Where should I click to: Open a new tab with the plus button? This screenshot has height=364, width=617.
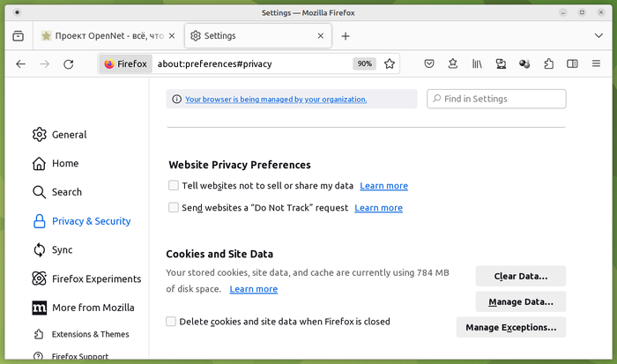(x=346, y=36)
